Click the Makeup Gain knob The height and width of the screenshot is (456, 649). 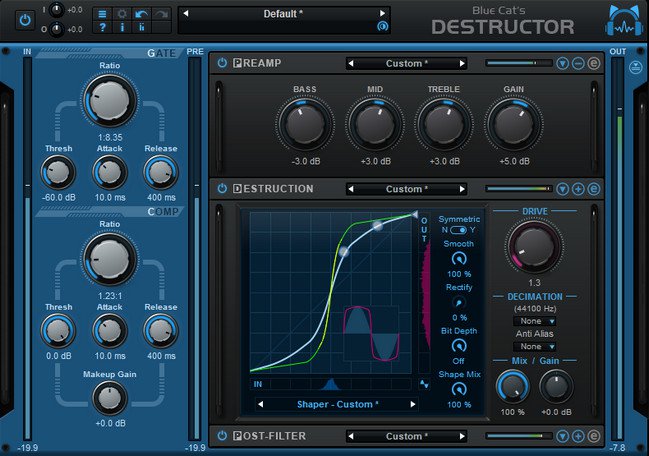(110, 398)
